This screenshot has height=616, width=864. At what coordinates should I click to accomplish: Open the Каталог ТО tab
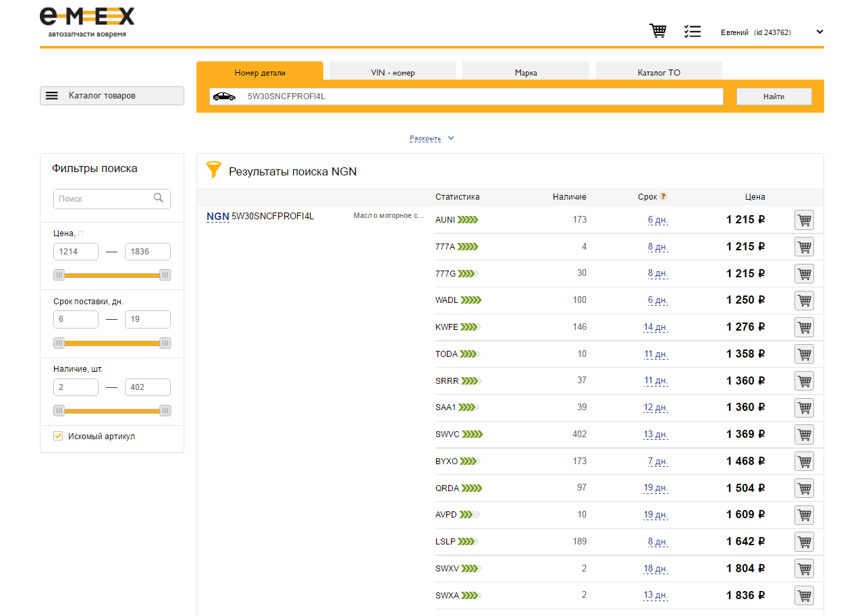[x=659, y=72]
